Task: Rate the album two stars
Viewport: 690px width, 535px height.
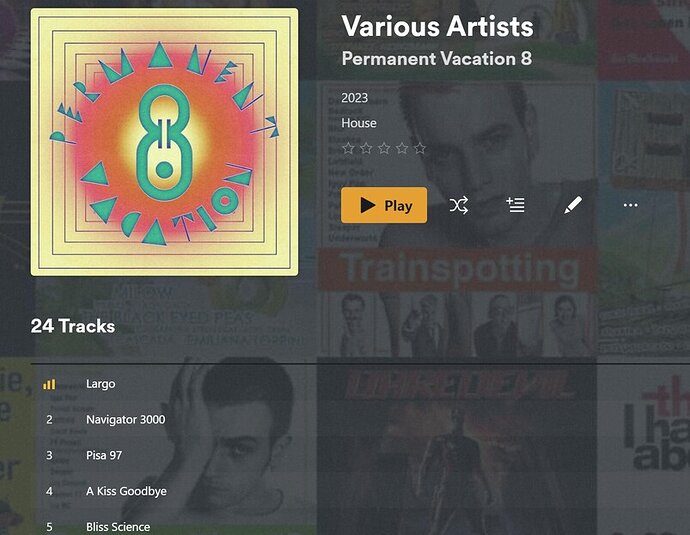Action: pyautogui.click(x=366, y=148)
